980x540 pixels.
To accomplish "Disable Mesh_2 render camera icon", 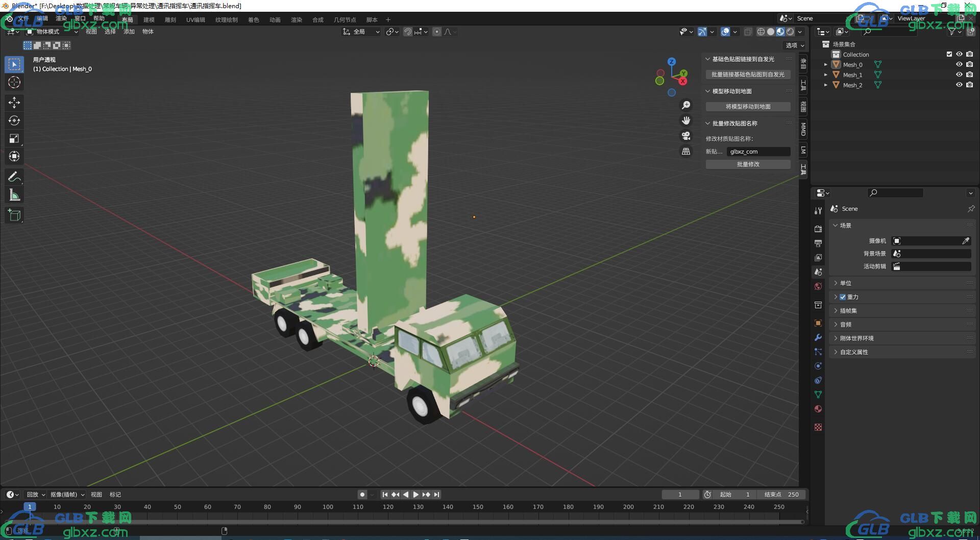I will tap(970, 85).
